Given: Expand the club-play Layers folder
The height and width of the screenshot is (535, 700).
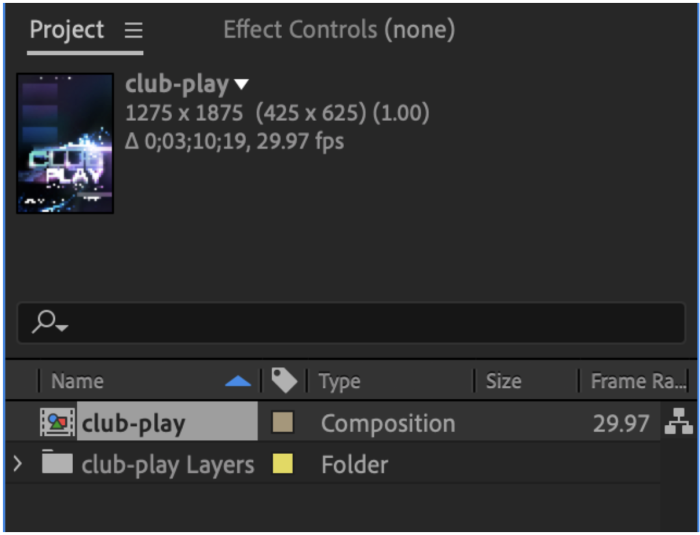Looking at the screenshot, I should tap(17, 464).
